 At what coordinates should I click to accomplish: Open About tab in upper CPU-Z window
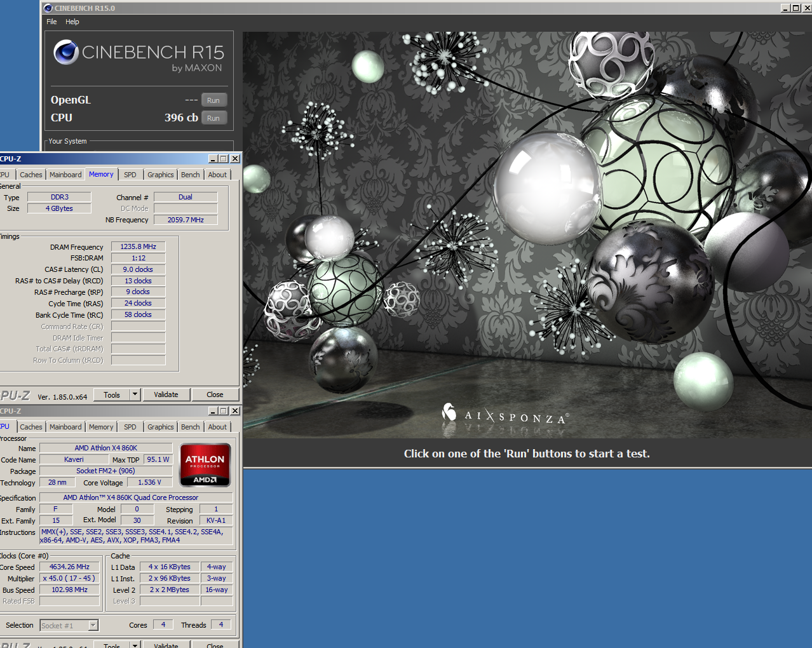coord(217,175)
